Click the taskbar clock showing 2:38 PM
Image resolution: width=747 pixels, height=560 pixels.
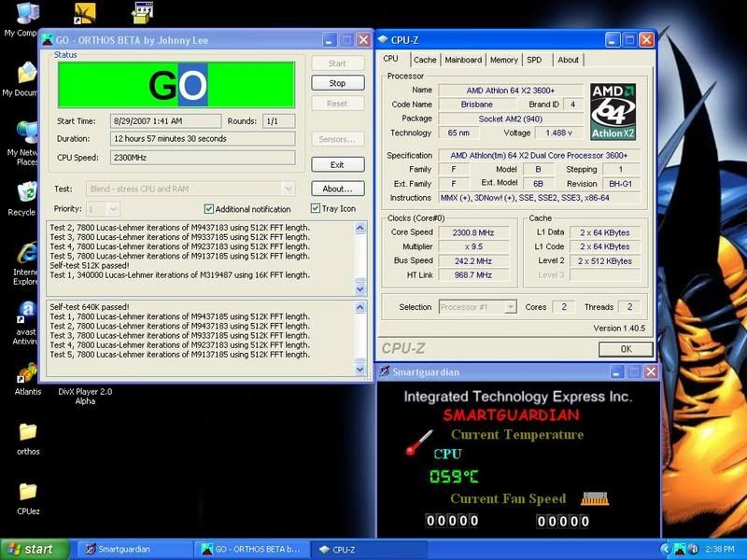pyautogui.click(x=720, y=550)
